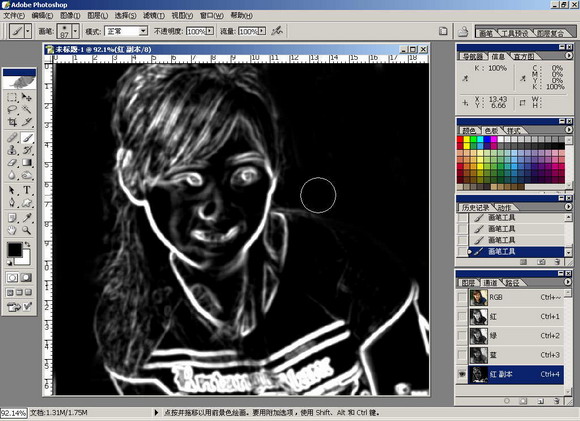Select the Zoom magnifier tool
Image resolution: width=580 pixels, height=421 pixels.
click(27, 230)
